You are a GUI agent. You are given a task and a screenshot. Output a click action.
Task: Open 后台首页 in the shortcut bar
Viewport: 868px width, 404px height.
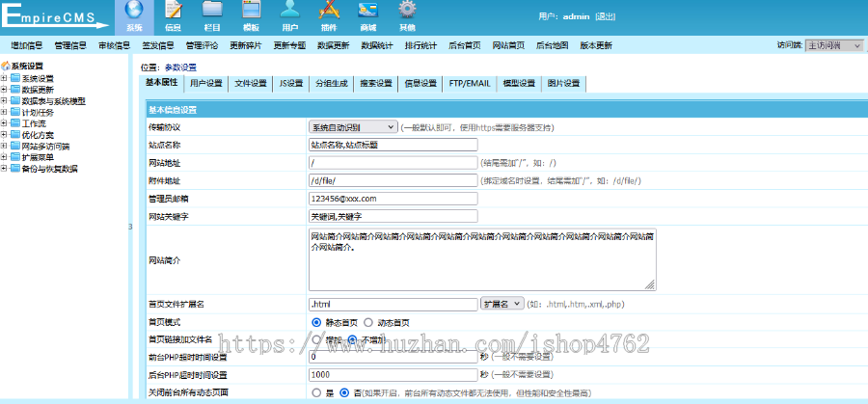(465, 46)
